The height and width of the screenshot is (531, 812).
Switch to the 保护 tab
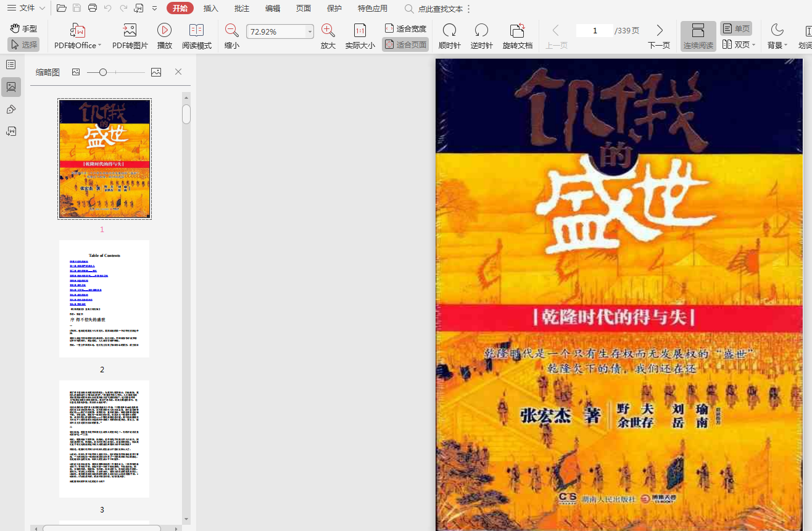(334, 9)
